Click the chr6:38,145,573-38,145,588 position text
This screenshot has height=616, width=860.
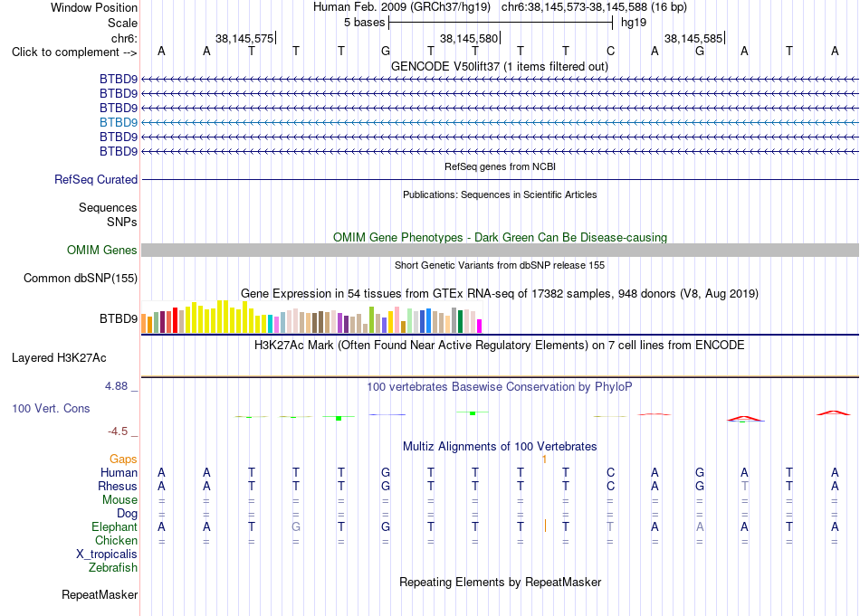(x=594, y=7)
